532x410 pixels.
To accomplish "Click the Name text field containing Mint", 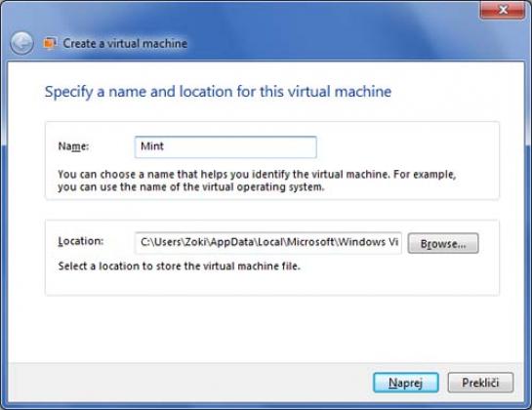I will point(225,147).
